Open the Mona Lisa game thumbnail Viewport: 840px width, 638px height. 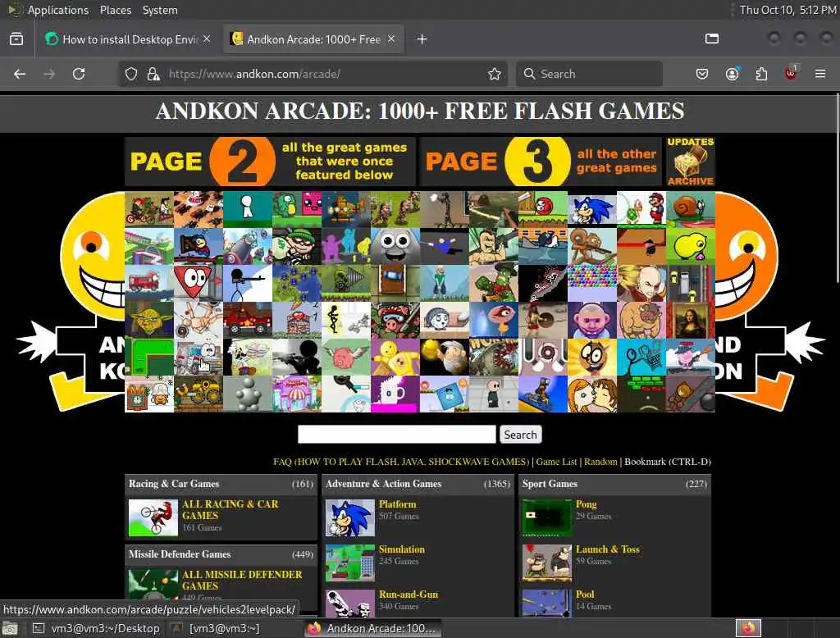point(691,321)
